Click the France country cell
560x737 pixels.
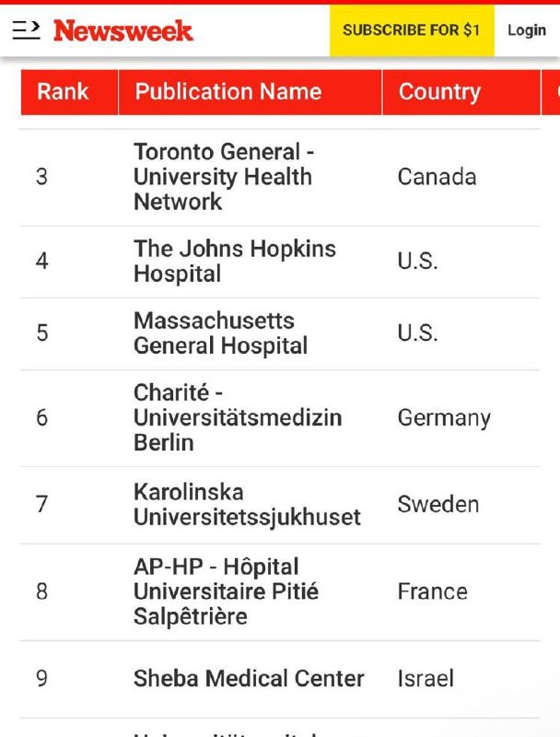433,591
